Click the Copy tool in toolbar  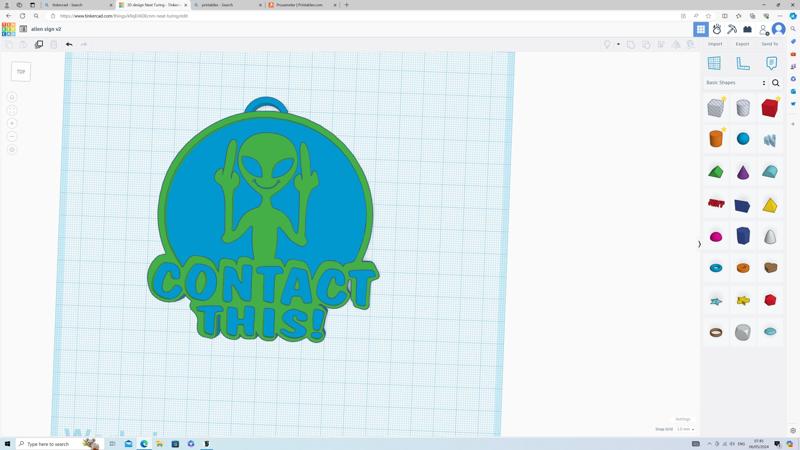pyautogui.click(x=9, y=44)
